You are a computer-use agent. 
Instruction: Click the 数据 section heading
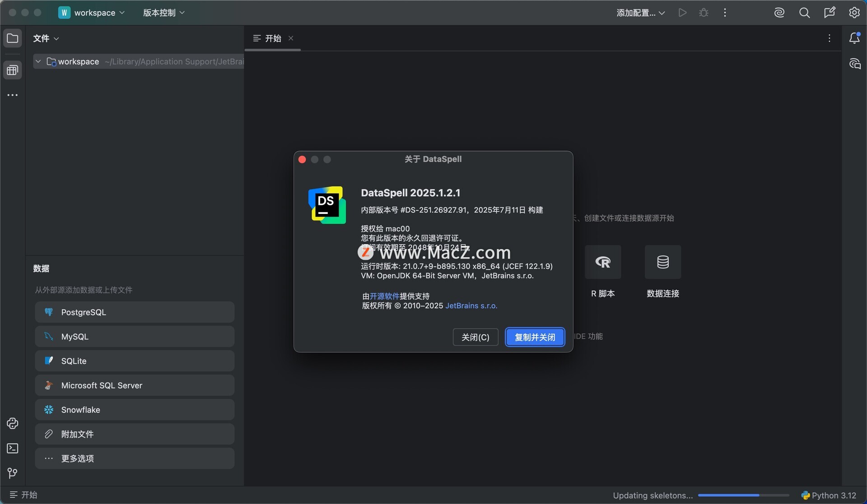coord(41,268)
